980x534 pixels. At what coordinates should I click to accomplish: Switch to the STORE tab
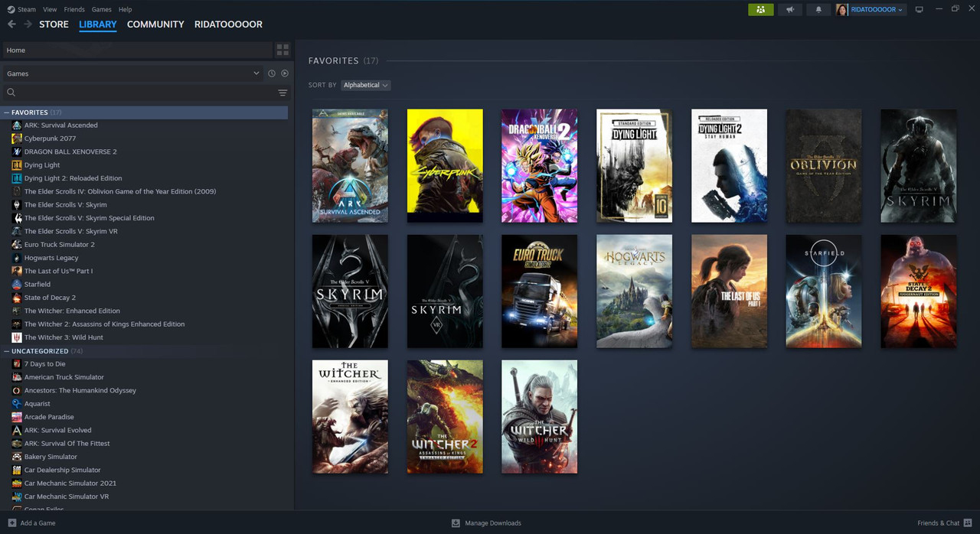pos(54,24)
